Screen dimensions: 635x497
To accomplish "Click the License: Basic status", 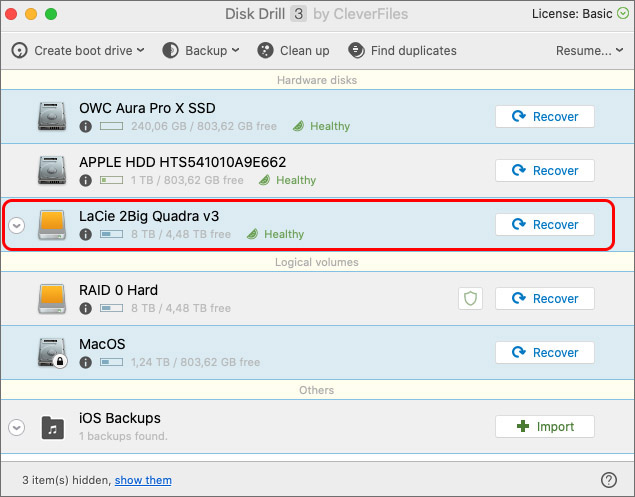I will pyautogui.click(x=572, y=14).
